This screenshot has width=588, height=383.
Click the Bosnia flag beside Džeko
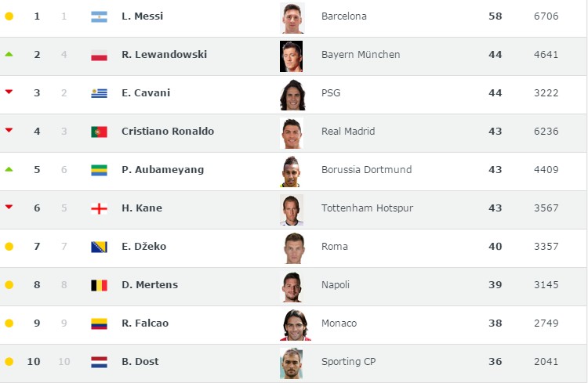[99, 247]
